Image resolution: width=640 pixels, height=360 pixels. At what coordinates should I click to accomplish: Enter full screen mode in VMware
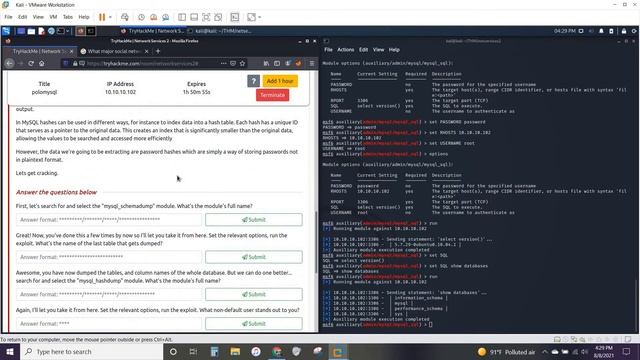pyautogui.click(x=206, y=17)
